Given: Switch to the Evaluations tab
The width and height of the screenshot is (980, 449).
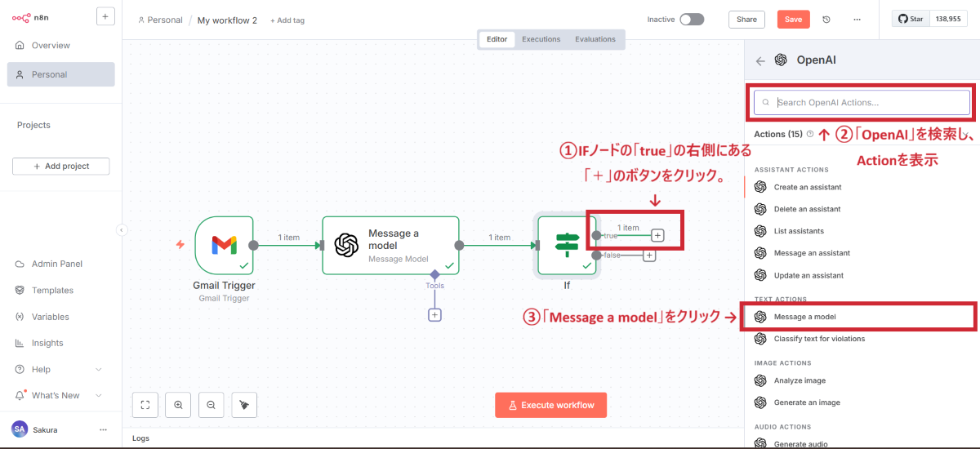Looking at the screenshot, I should [x=595, y=39].
